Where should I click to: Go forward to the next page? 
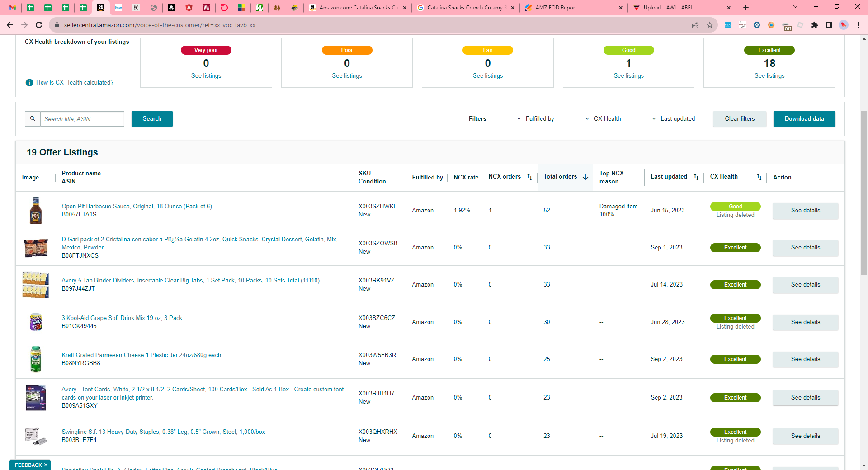point(24,25)
